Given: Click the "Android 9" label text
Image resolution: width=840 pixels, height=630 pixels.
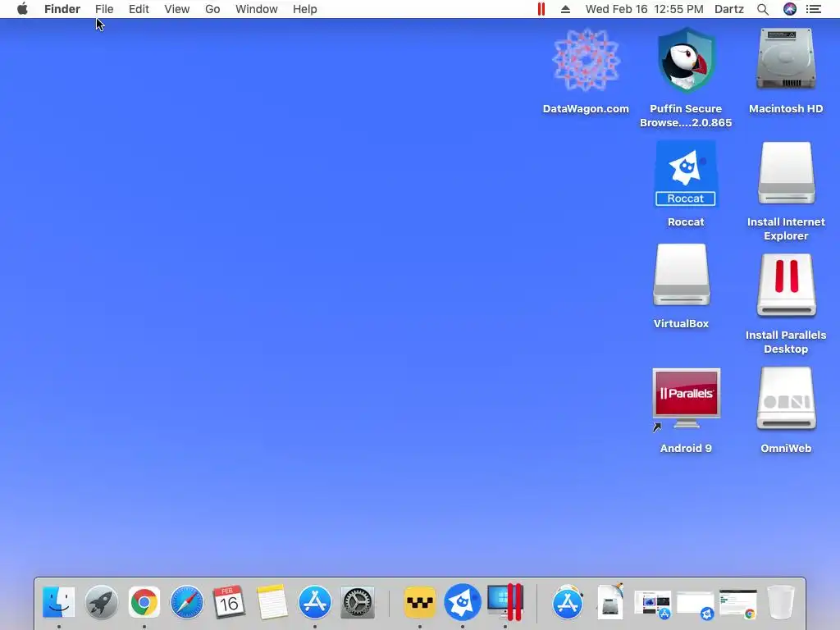Looking at the screenshot, I should coord(687,449).
